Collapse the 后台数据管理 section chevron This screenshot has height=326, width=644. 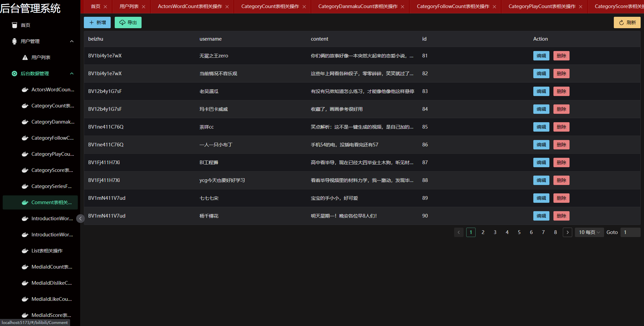(x=71, y=74)
